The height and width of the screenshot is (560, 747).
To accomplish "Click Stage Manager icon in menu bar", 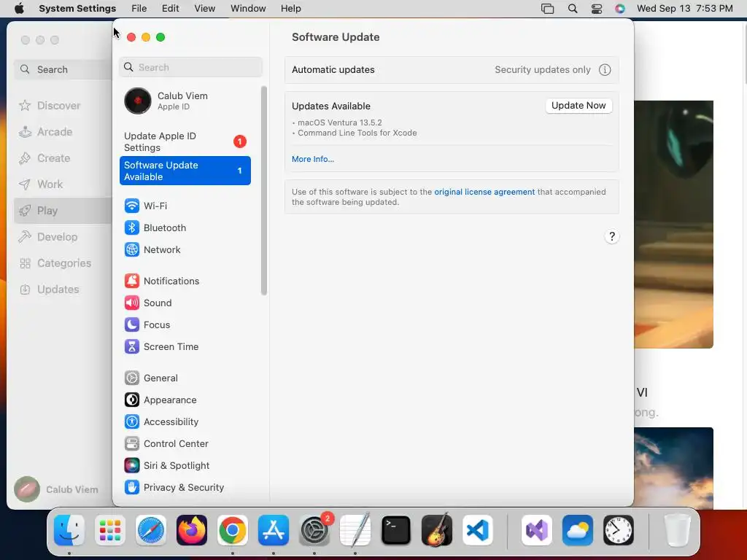I will [x=548, y=9].
